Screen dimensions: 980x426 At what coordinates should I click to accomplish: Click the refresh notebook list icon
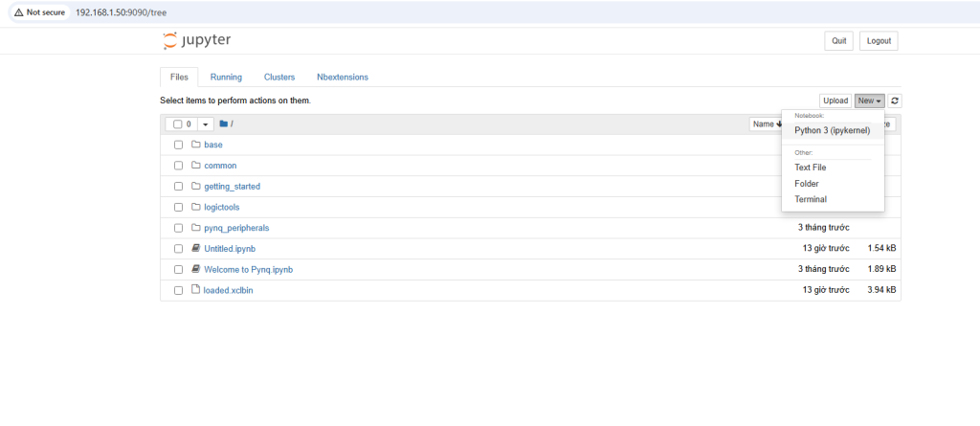pos(894,101)
